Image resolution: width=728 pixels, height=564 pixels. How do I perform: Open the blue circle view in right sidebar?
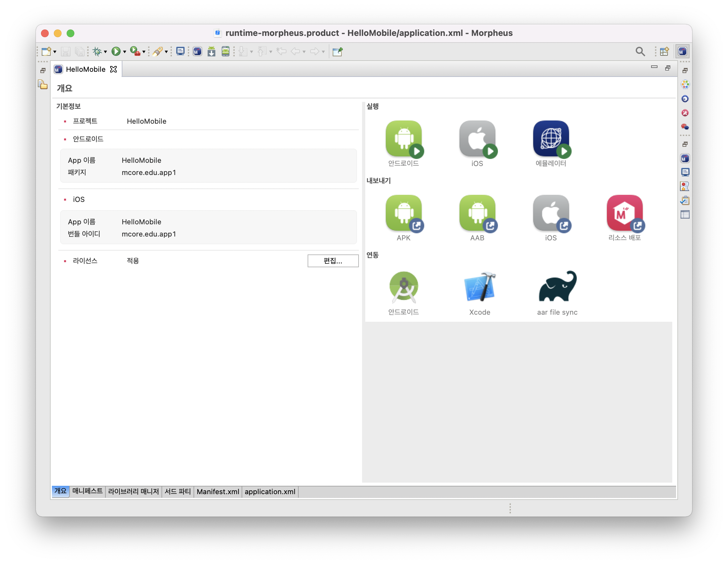(x=685, y=99)
